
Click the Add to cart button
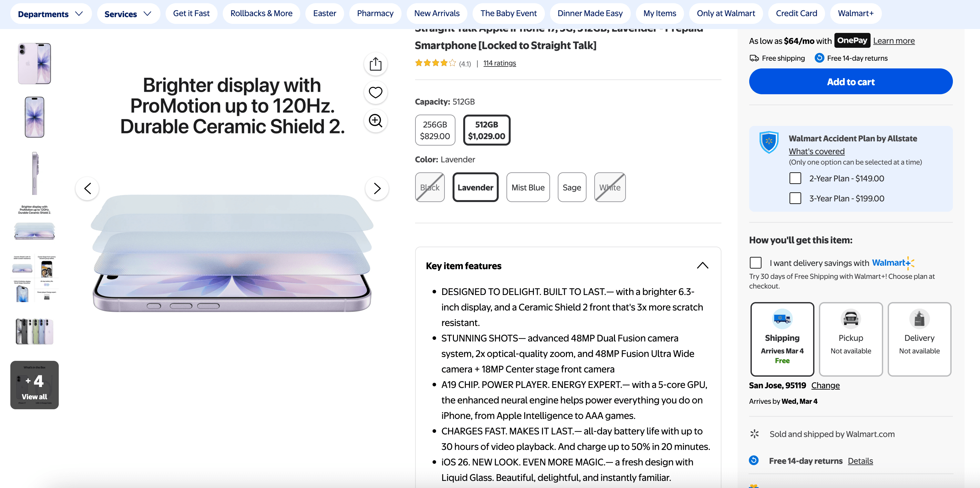[x=851, y=81]
